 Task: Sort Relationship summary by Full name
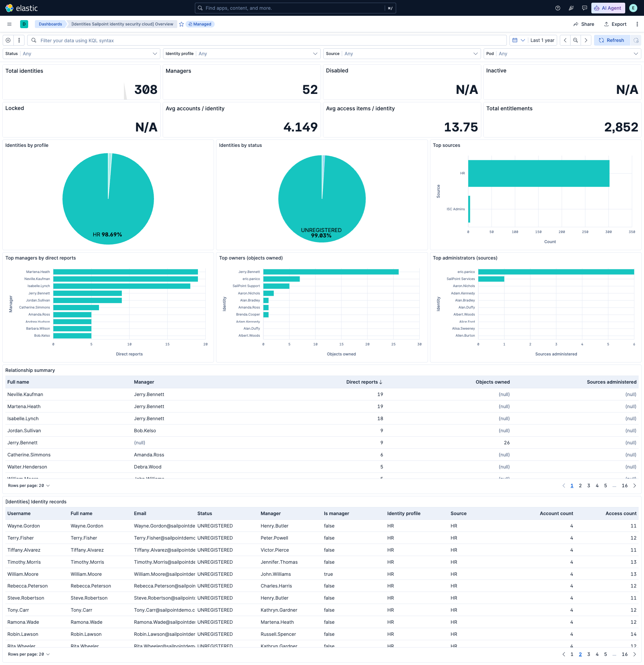[x=18, y=382]
